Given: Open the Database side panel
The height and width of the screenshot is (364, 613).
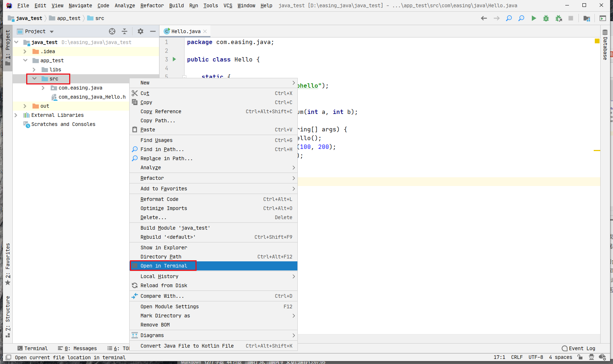Looking at the screenshot, I should (605, 44).
